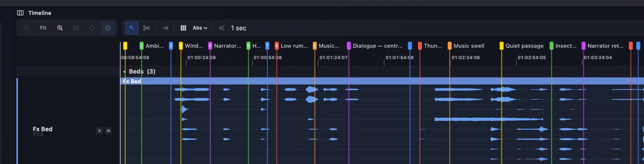
Task: Click timecode 01:00:54:08 on ruler
Action: point(268,57)
